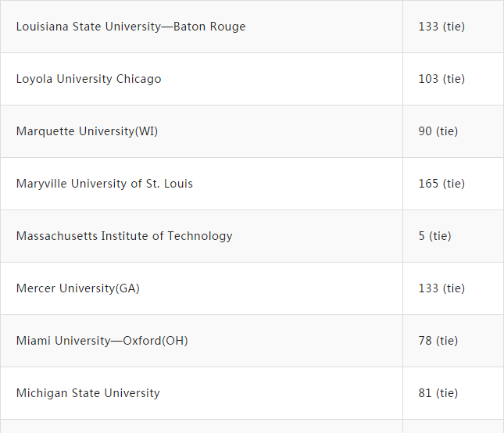Click the (WI) suffix after Marquette University

(x=147, y=131)
